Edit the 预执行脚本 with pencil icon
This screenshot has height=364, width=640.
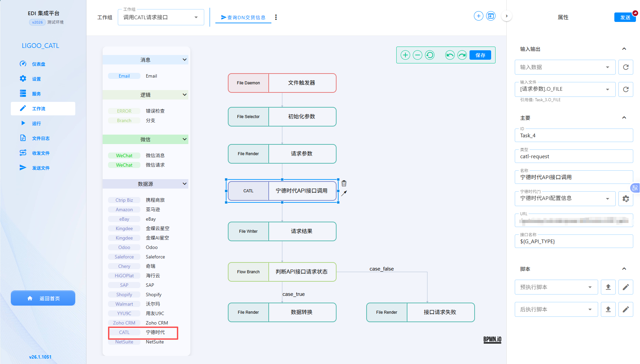point(625,287)
